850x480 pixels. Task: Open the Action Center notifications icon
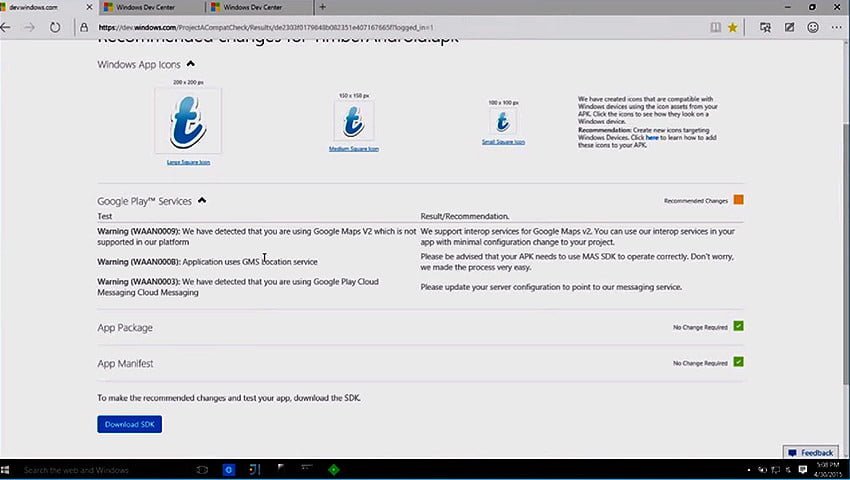[x=803, y=470]
